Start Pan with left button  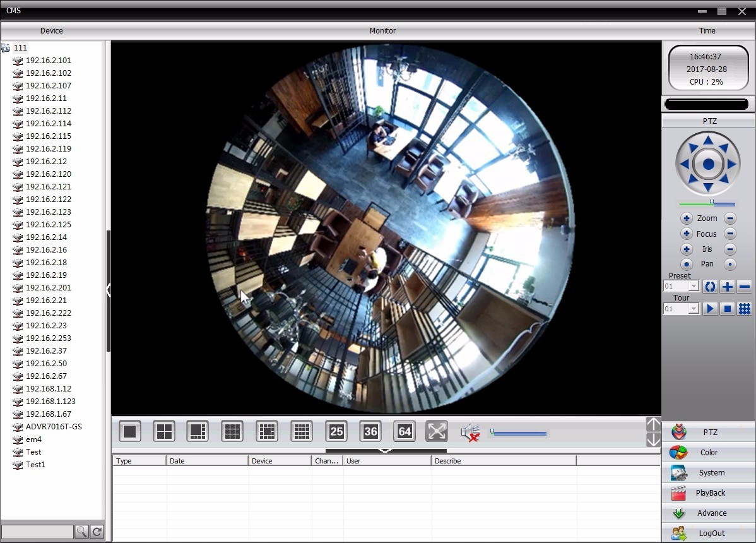[x=687, y=265]
